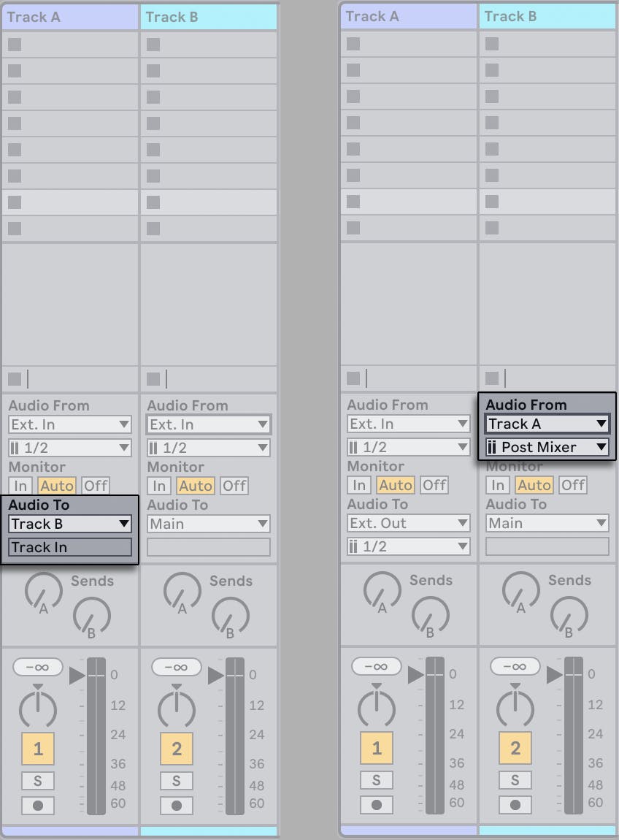Arm Track A for recording
Viewport: 619px width, 840px height.
pos(38,806)
